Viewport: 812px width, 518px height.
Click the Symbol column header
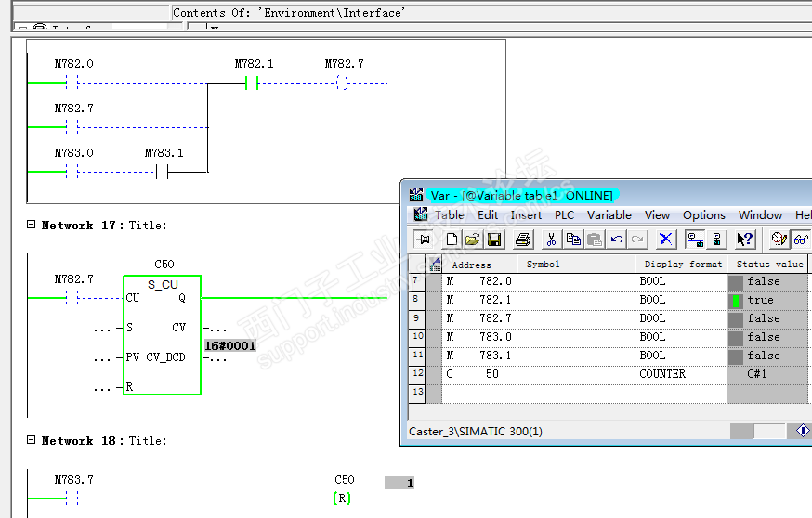576,265
